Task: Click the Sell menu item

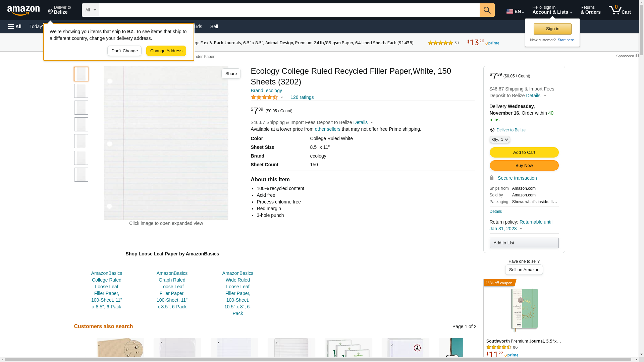Action: click(214, 26)
